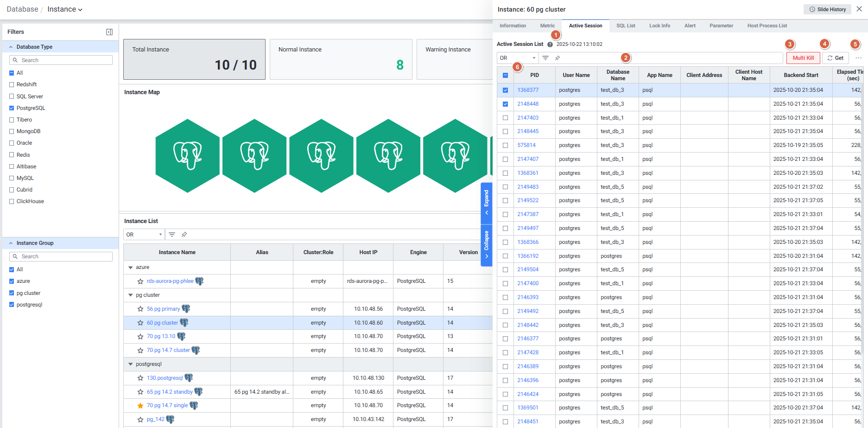The image size is (868, 428).
Task: Collapse the Database Type filter section
Action: coord(11,47)
